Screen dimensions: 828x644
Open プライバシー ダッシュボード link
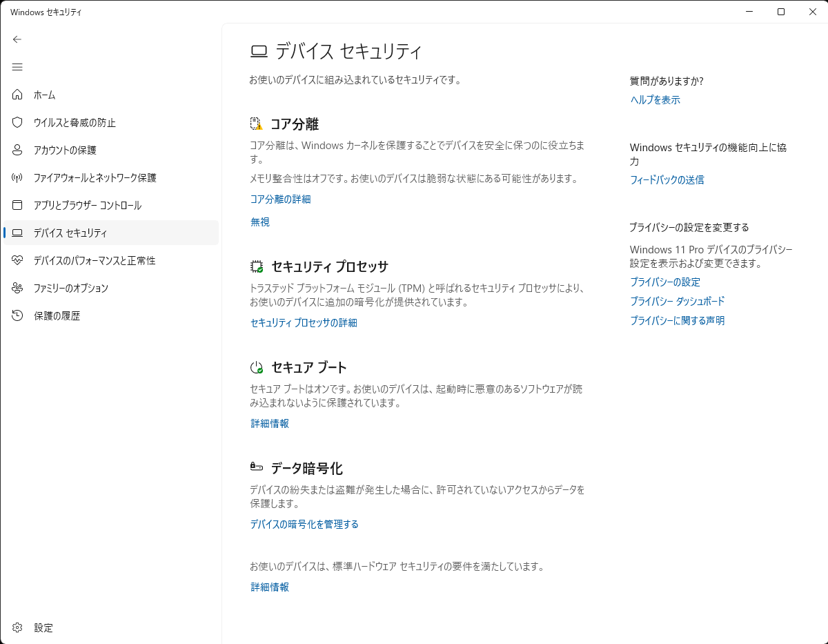(677, 301)
